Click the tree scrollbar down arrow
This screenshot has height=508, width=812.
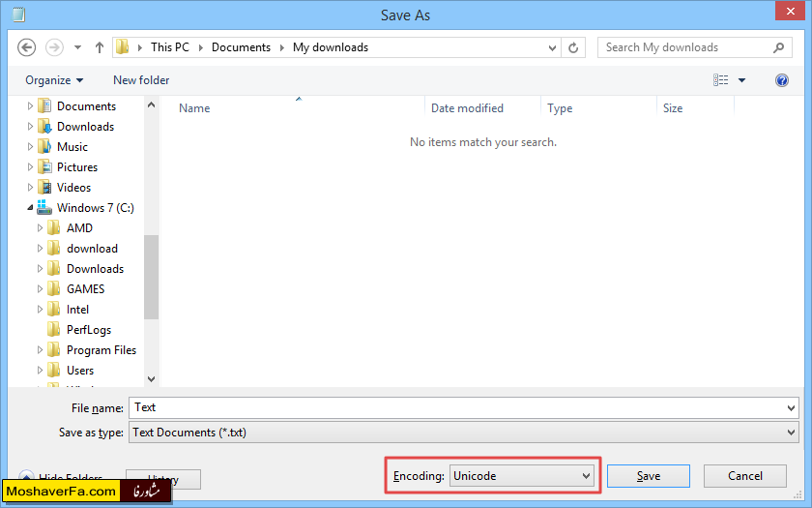151,379
